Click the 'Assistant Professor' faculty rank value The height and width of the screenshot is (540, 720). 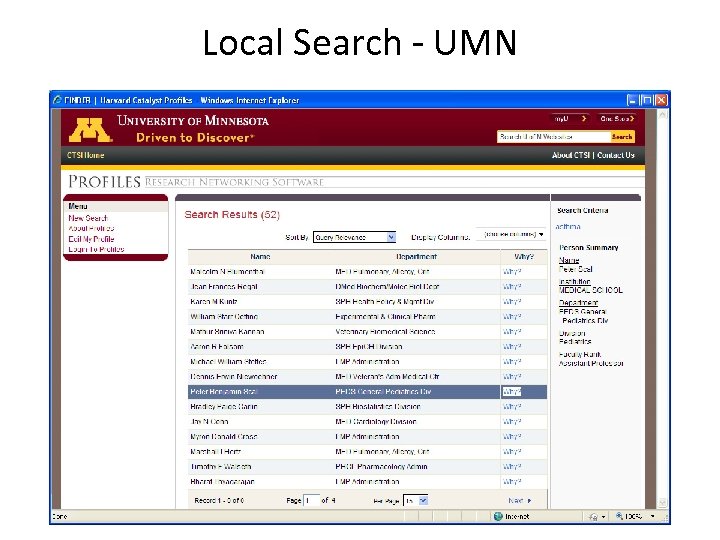[591, 363]
